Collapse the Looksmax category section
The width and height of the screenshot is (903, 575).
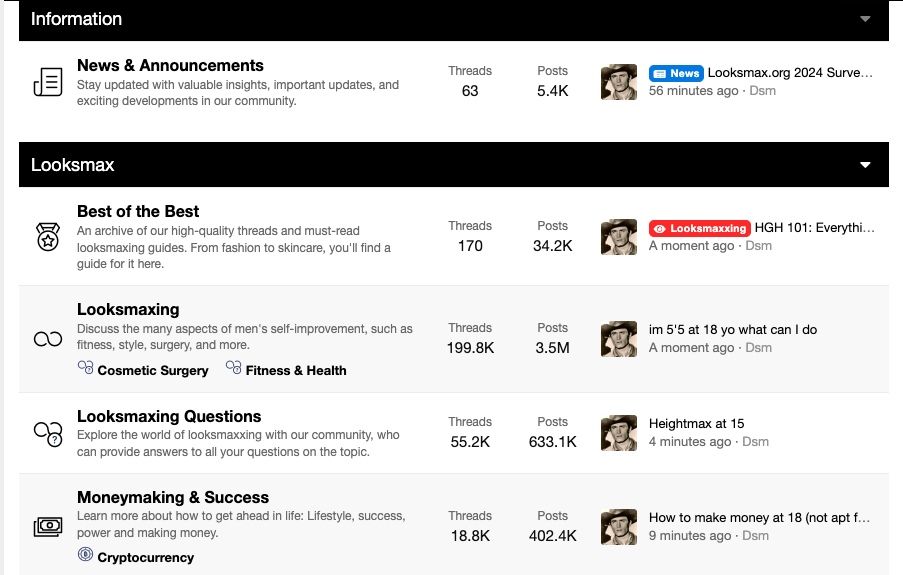click(x=865, y=165)
